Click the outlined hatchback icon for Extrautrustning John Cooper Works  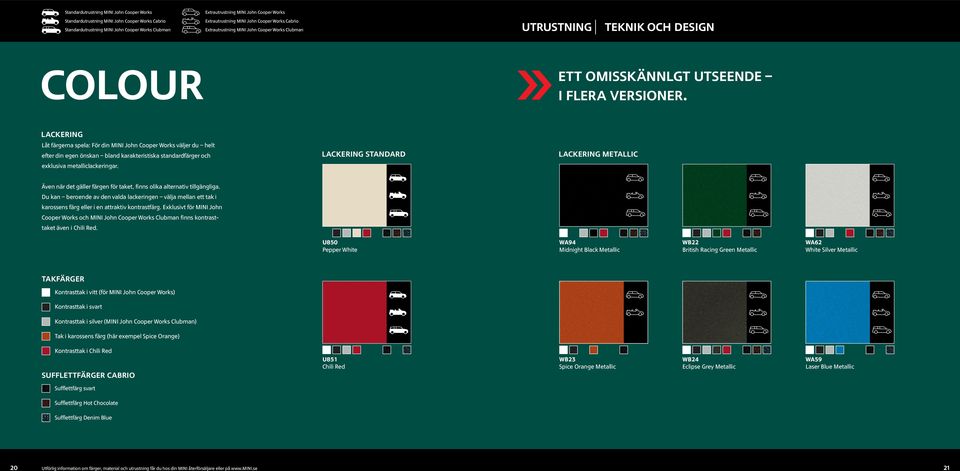click(x=191, y=12)
